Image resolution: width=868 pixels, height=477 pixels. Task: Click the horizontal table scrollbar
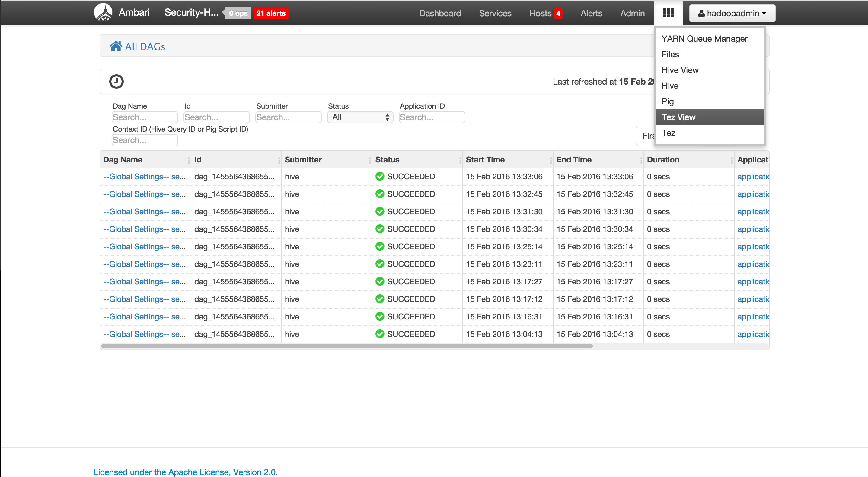pos(346,346)
